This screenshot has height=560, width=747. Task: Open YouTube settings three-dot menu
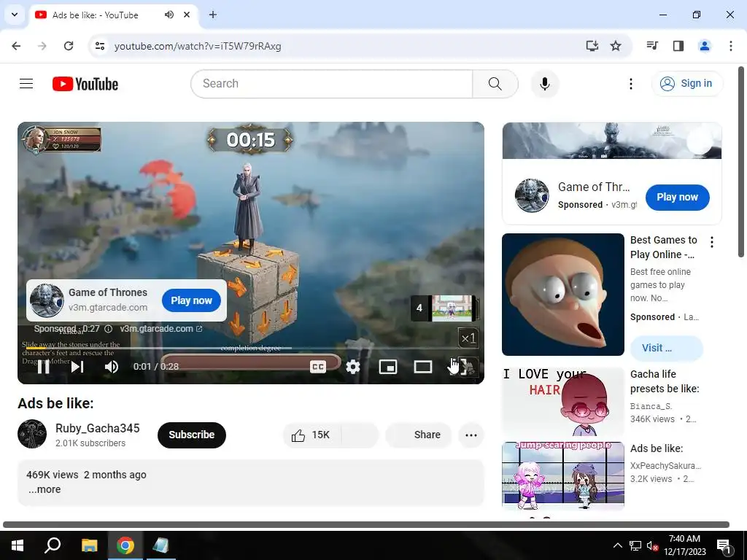631,84
